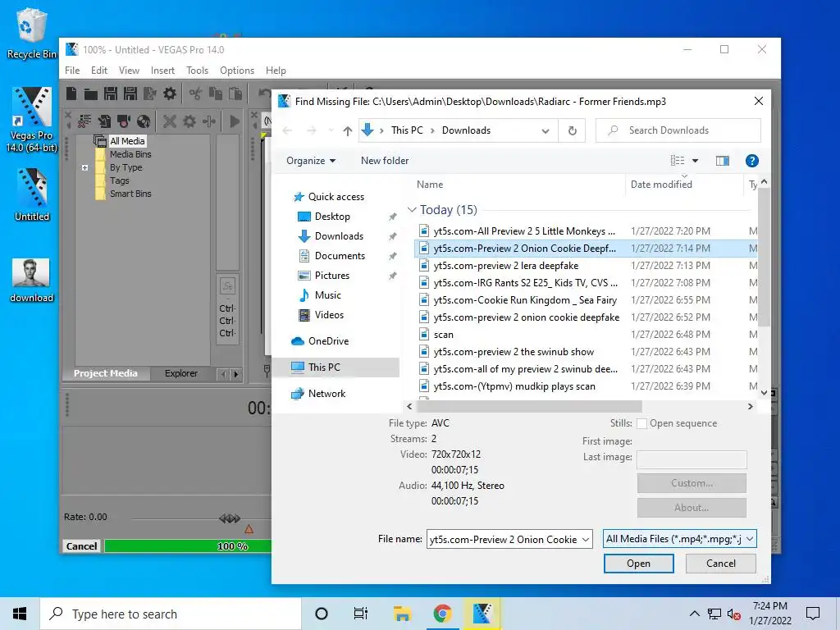Click the New project icon in VEGAS toolbar
Viewport: 840px width, 630px height.
pos(71,94)
